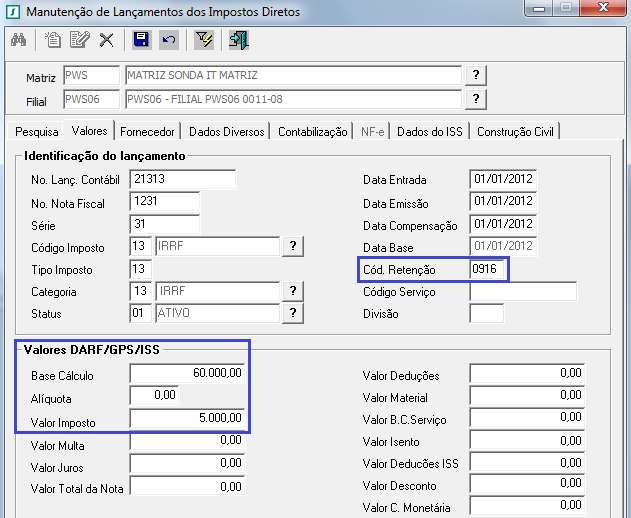Open lookup button for Código Imposto

click(x=293, y=246)
